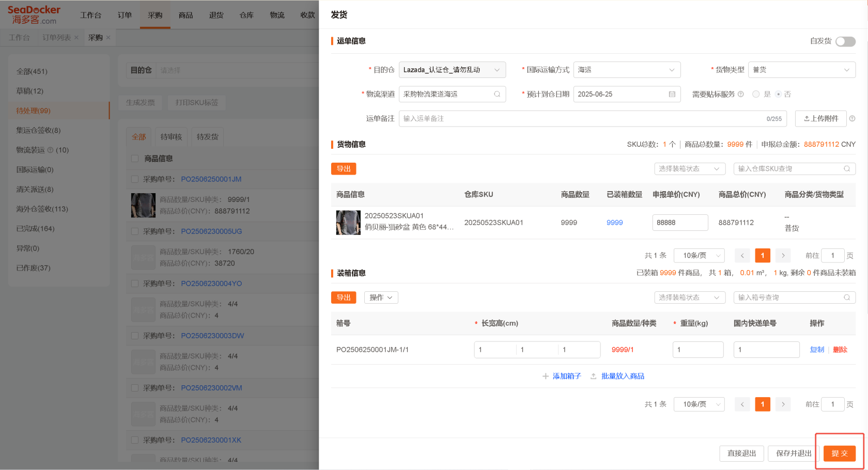Open 选择装箱状态 dropdown in 货物信息
This screenshot has width=868, height=470.
point(689,169)
